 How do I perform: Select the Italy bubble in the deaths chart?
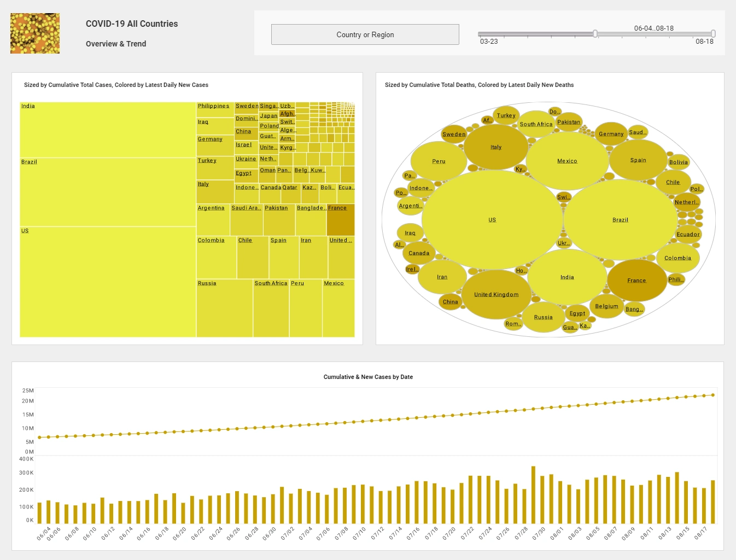(x=495, y=147)
